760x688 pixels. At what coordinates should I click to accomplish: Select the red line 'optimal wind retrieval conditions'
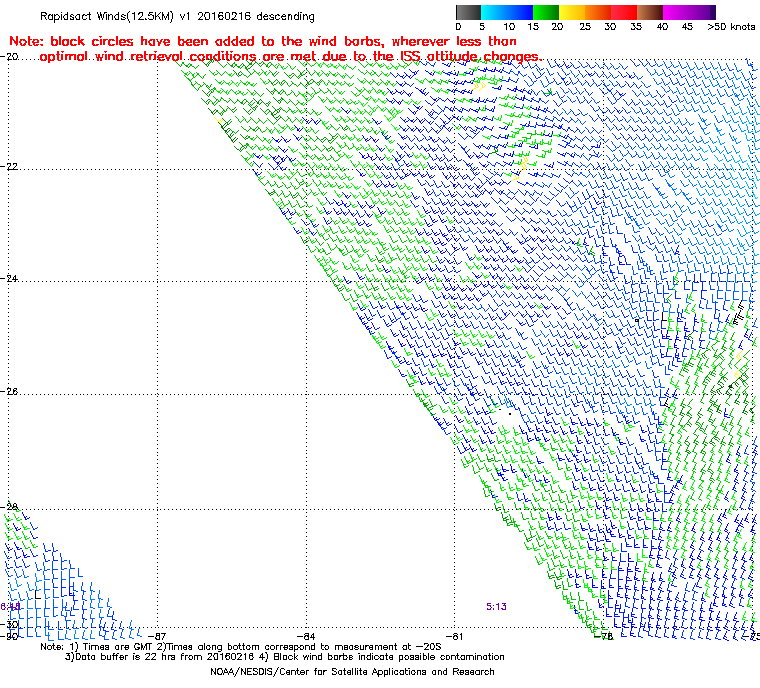click(290, 56)
